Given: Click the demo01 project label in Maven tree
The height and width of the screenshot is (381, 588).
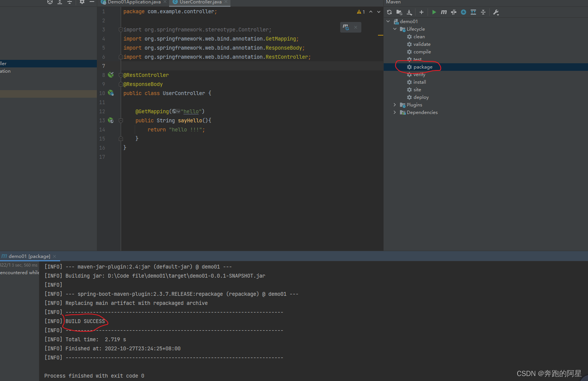Looking at the screenshot, I should point(409,22).
